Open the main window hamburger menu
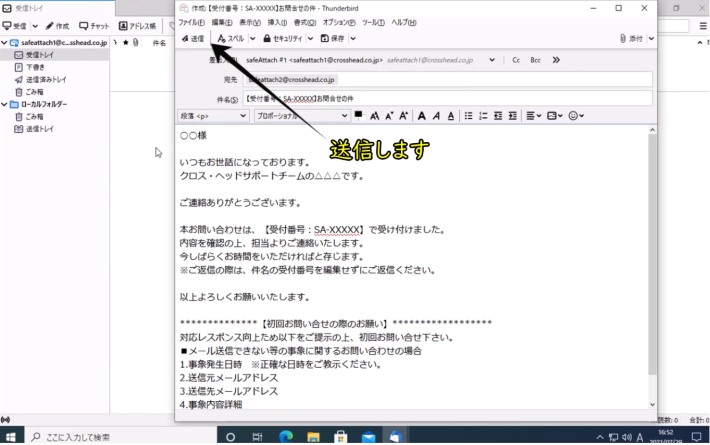Screen dimensions: 710x445 coord(703,26)
